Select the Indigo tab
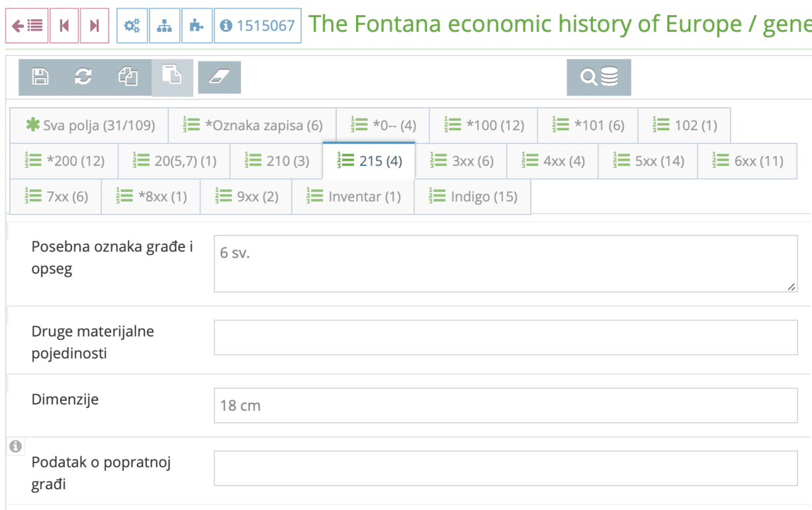The height and width of the screenshot is (510, 812). [x=472, y=196]
